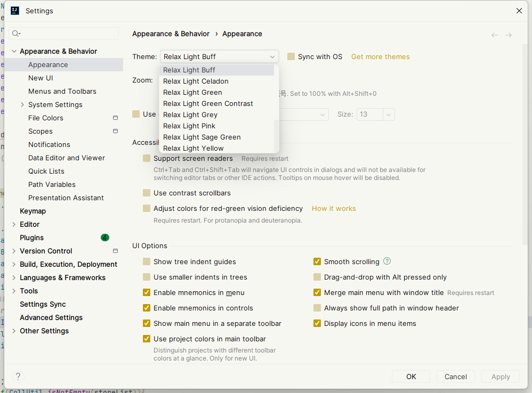The height and width of the screenshot is (393, 532).
Task: Click the question mark help button
Action: click(18, 376)
